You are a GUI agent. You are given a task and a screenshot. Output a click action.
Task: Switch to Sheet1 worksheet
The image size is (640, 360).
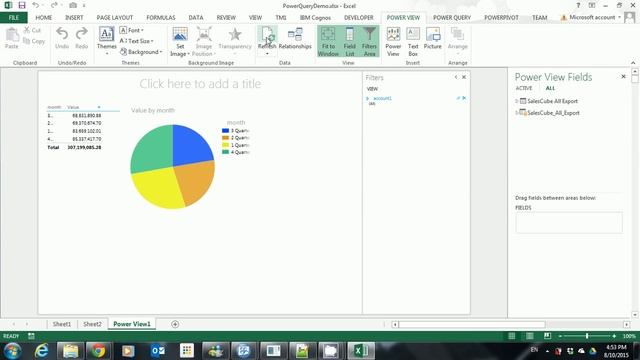[x=62, y=324]
